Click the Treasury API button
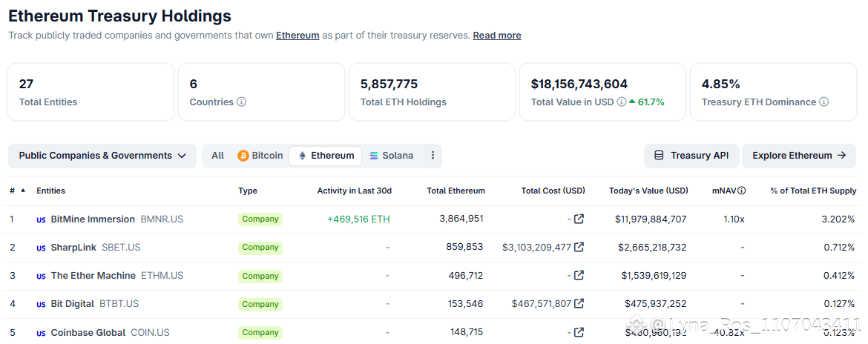Screen dimensions: 868x344 click(x=691, y=156)
